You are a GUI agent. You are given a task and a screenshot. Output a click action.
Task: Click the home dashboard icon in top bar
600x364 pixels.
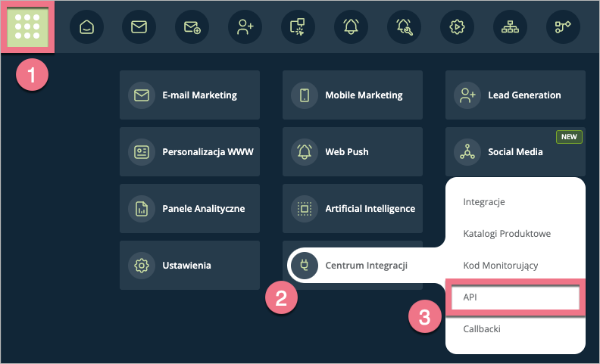pyautogui.click(x=86, y=26)
